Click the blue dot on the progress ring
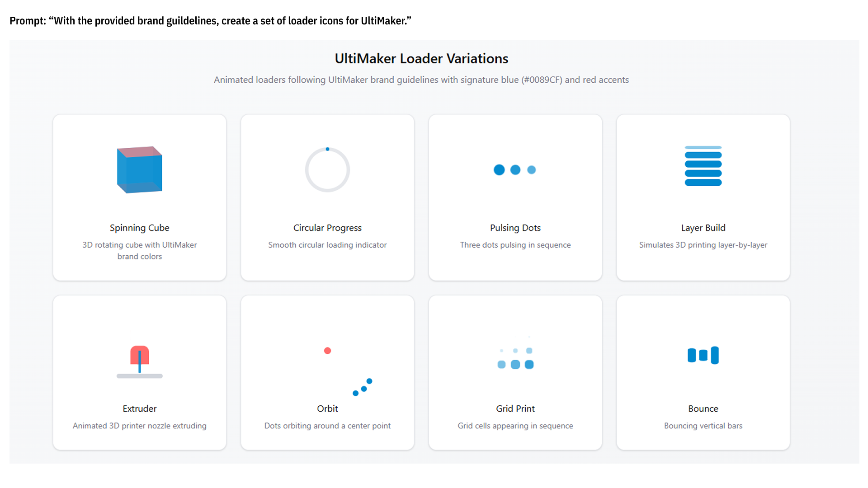The width and height of the screenshot is (868, 488). (x=327, y=149)
